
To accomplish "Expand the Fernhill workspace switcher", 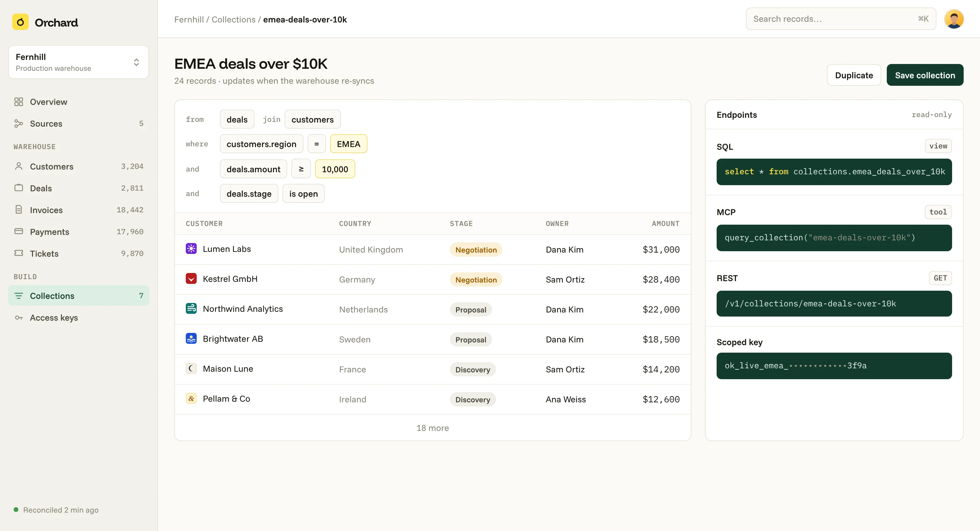I will click(x=78, y=62).
